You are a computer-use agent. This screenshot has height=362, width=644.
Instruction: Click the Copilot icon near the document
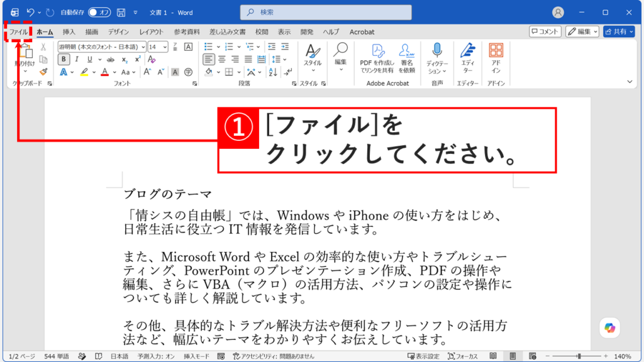coord(609,327)
